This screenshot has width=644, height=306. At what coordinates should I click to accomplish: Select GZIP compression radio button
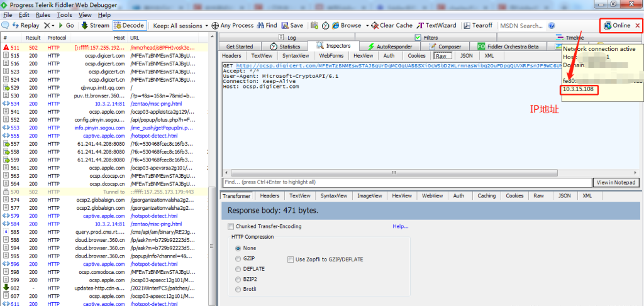click(x=238, y=259)
